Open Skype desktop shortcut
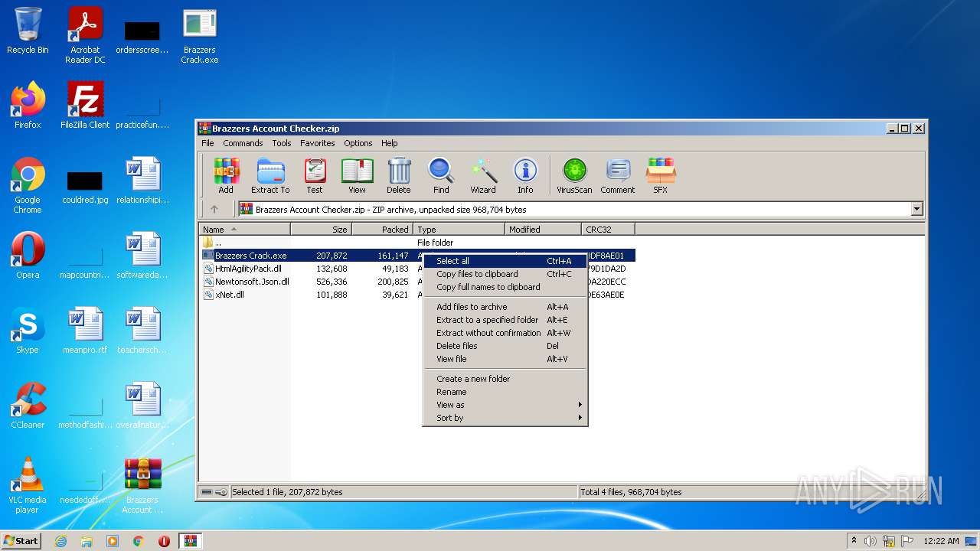This screenshot has width=980, height=551. 28,331
